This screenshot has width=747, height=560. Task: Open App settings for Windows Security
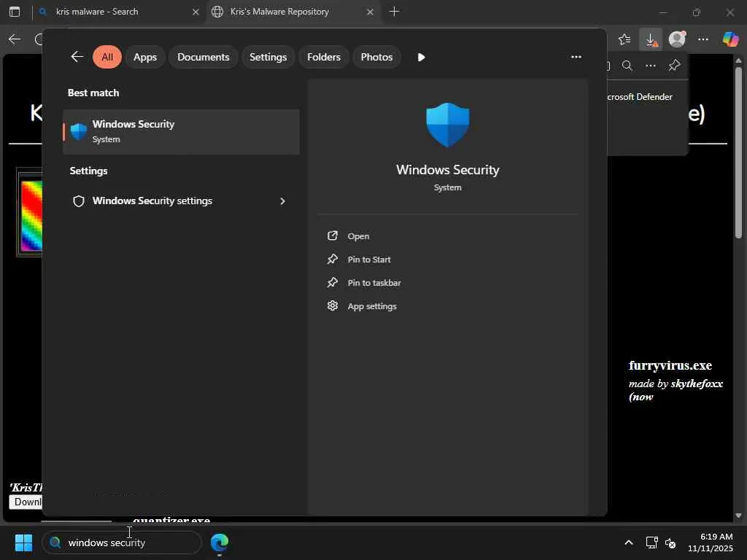(x=371, y=306)
